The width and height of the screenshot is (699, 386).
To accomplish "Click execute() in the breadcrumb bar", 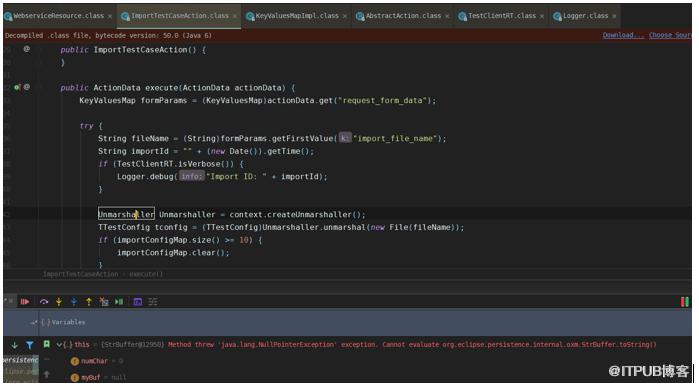I will point(146,274).
